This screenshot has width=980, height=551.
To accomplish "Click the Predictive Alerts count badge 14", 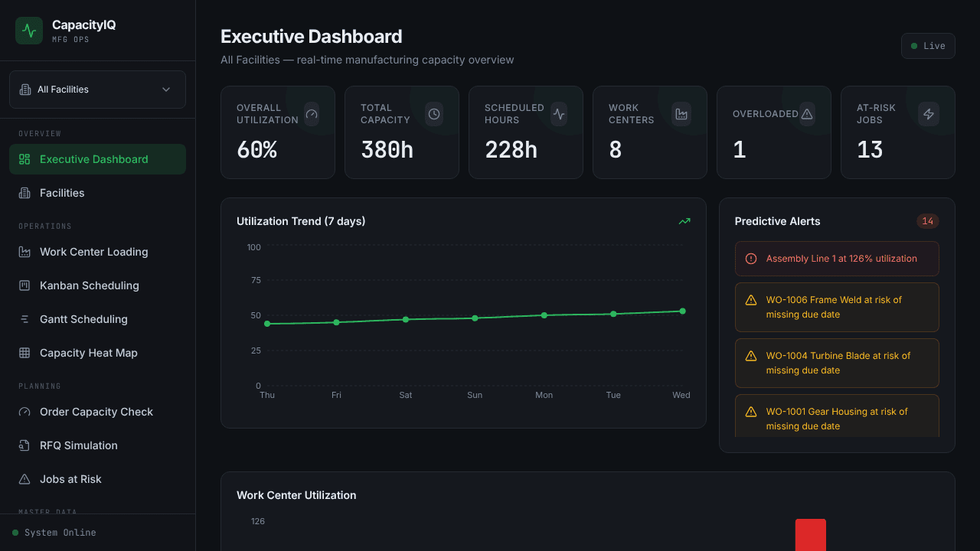I will pos(928,221).
